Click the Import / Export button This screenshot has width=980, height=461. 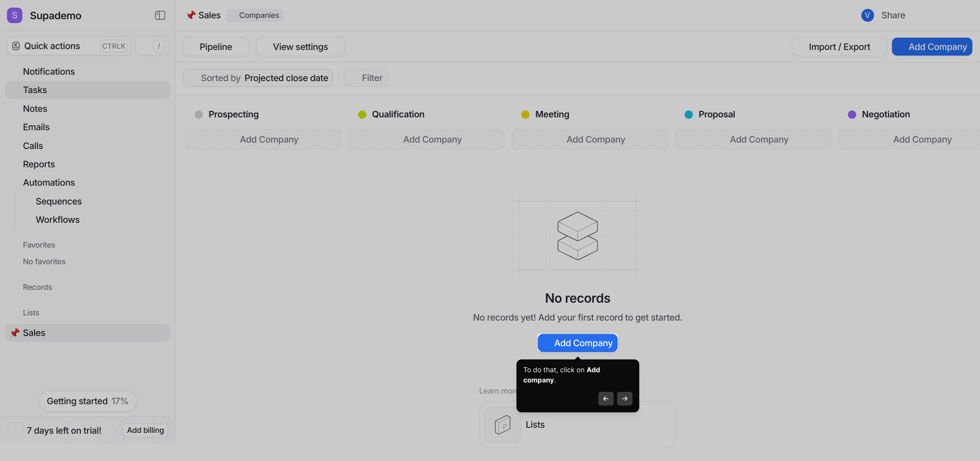839,47
